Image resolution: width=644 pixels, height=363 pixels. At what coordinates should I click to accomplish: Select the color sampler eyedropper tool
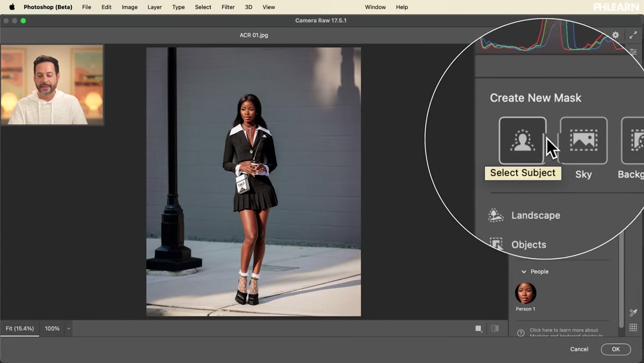click(633, 313)
